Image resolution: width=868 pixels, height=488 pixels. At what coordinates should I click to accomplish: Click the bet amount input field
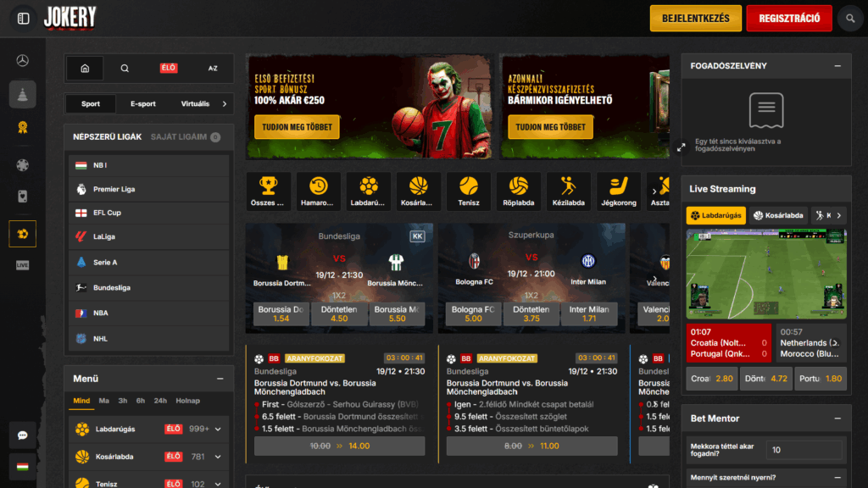804,450
